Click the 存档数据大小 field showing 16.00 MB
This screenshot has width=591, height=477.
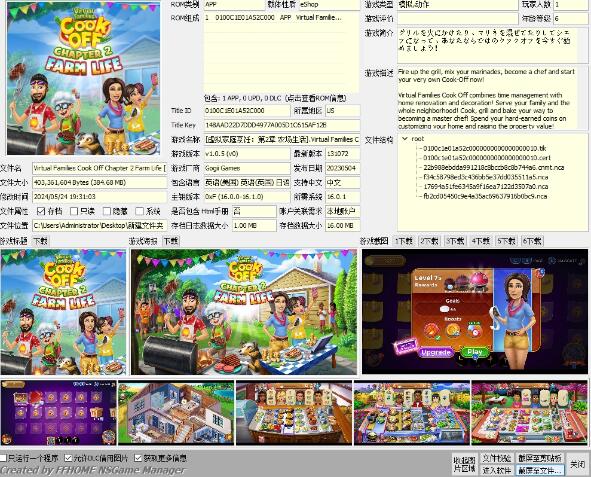[x=343, y=225]
